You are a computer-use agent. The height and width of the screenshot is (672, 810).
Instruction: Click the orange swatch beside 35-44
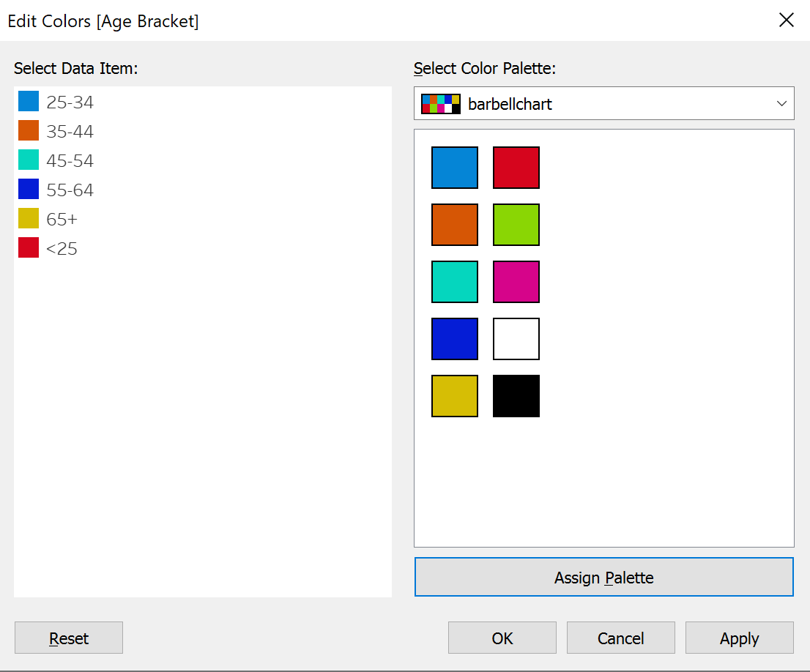(x=28, y=130)
